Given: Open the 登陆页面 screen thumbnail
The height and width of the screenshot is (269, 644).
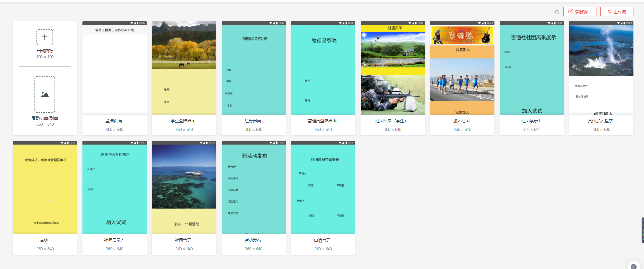Looking at the screenshot, I should click(x=114, y=68).
